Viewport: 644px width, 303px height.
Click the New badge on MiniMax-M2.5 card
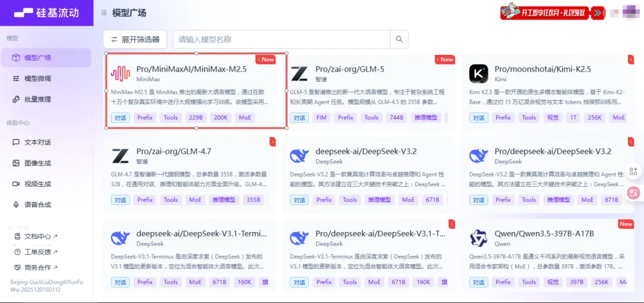(x=265, y=60)
